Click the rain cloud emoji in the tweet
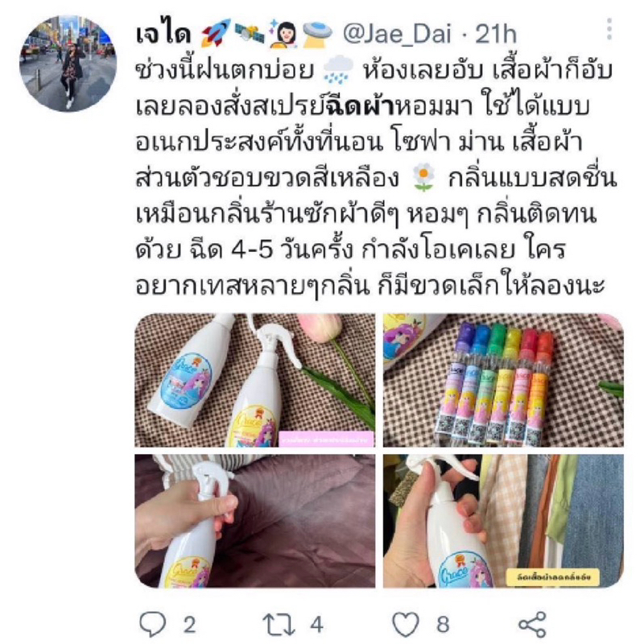 [x=338, y=70]
